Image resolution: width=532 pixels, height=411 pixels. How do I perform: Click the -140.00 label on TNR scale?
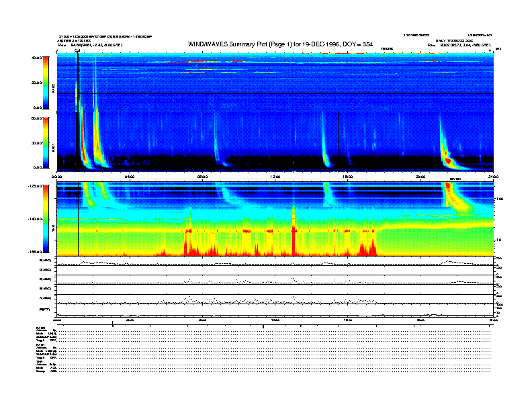[x=35, y=219]
